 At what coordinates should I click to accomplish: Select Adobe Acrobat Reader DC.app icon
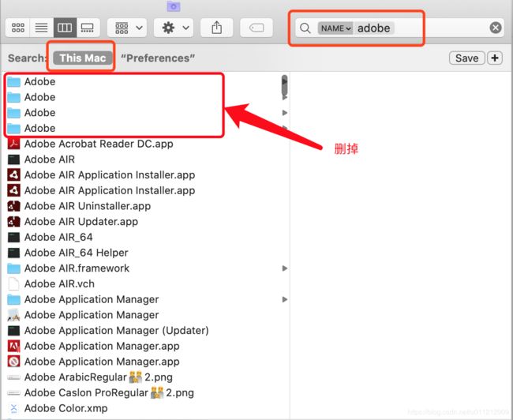pos(13,144)
